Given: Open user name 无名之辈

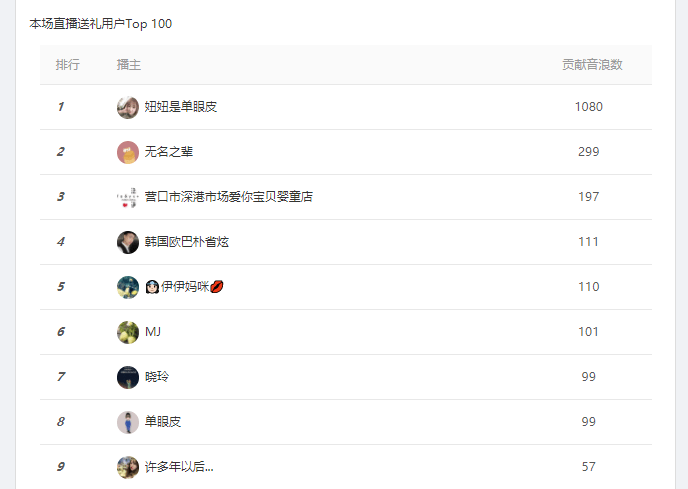Looking at the screenshot, I should (169, 151).
